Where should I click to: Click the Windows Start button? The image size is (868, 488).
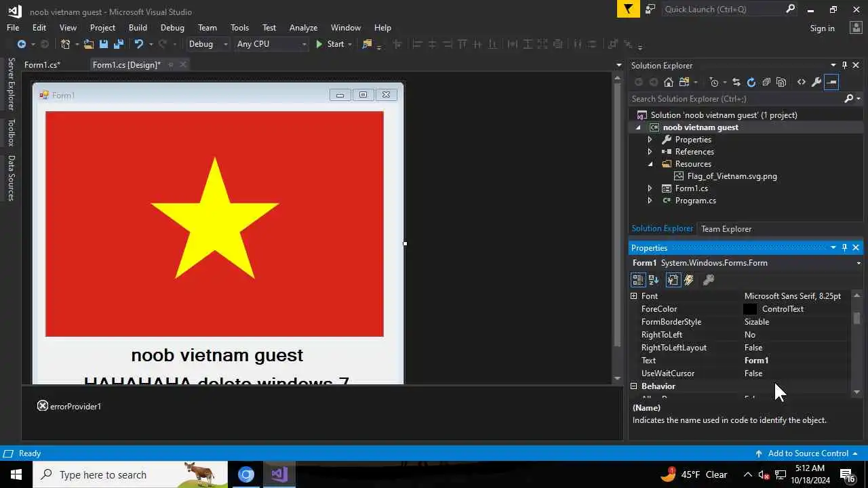(16, 474)
